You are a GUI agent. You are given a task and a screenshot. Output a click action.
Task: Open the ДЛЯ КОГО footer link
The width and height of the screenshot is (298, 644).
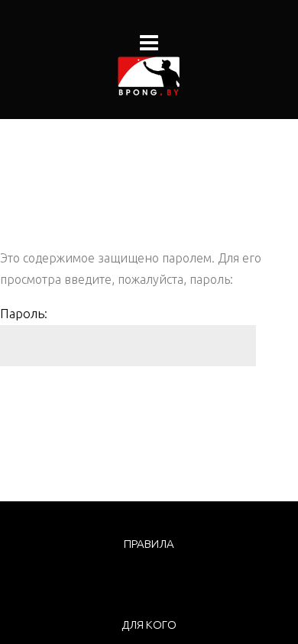[x=149, y=625]
